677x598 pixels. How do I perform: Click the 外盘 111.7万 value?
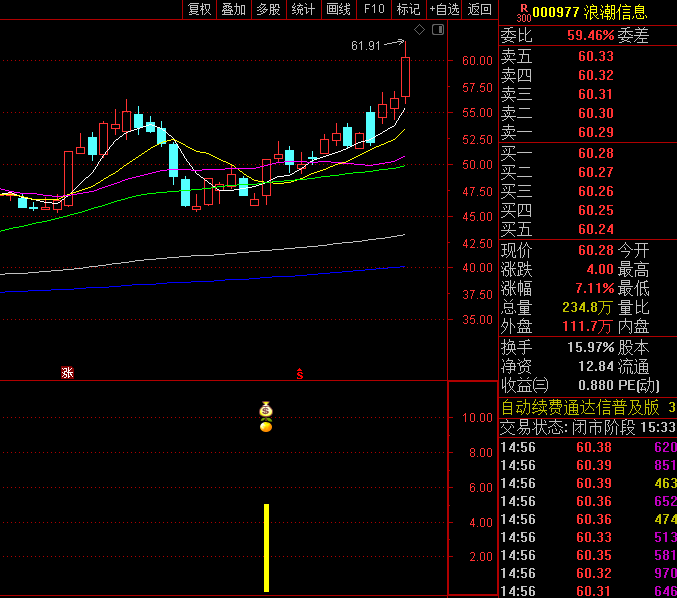click(x=587, y=326)
